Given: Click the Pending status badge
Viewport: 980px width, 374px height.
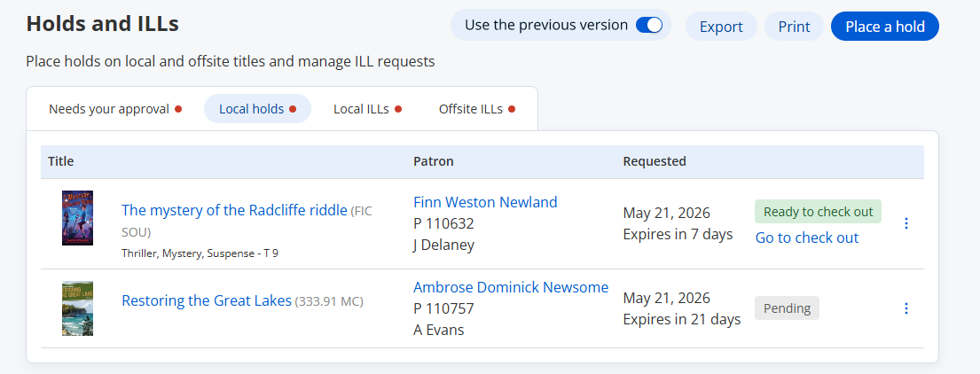Looking at the screenshot, I should (x=787, y=308).
